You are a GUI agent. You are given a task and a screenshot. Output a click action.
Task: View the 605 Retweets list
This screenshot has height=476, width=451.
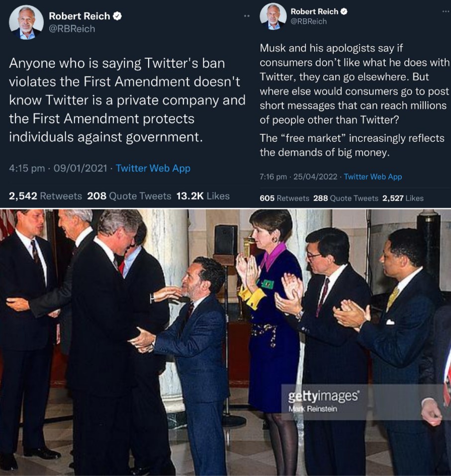pyautogui.click(x=284, y=198)
